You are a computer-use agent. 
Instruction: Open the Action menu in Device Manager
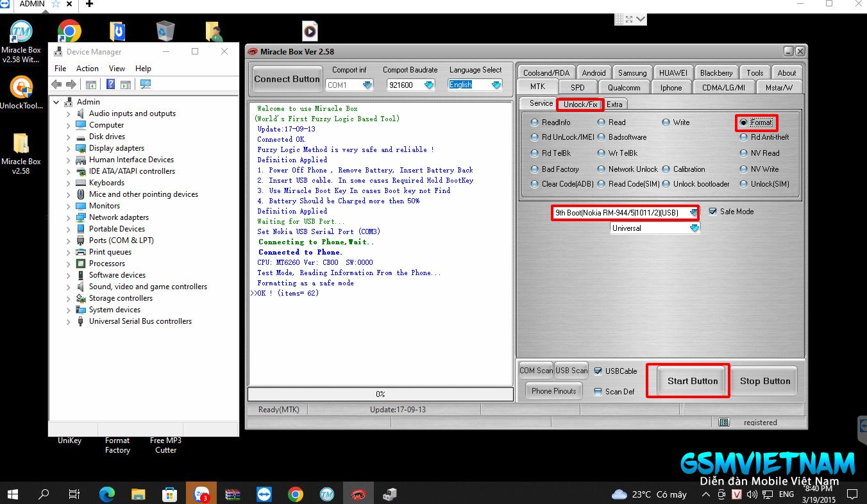click(87, 69)
